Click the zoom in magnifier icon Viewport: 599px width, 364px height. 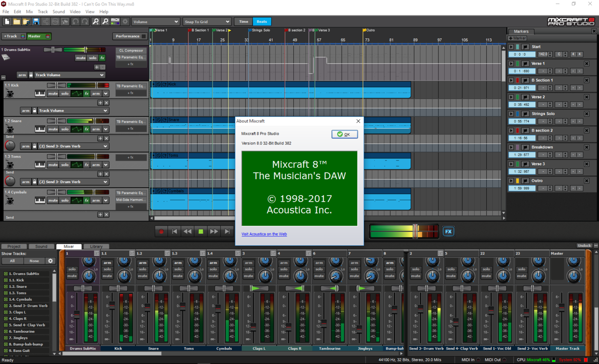(95, 22)
